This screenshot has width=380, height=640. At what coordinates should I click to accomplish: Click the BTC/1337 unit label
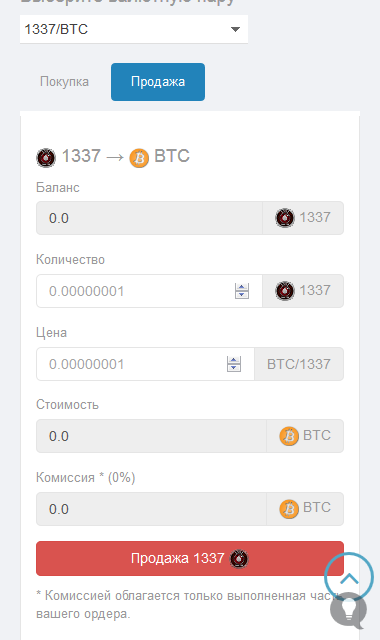point(299,364)
